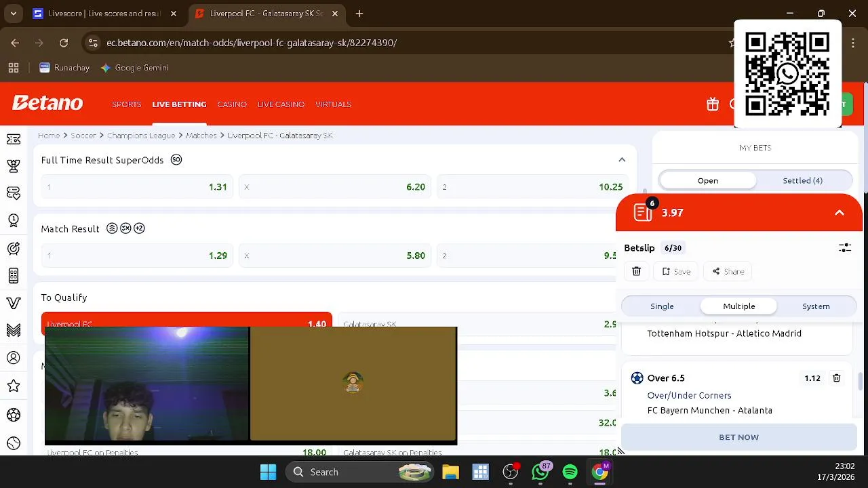Collapse the betslip with the chevron arrow

(x=840, y=213)
